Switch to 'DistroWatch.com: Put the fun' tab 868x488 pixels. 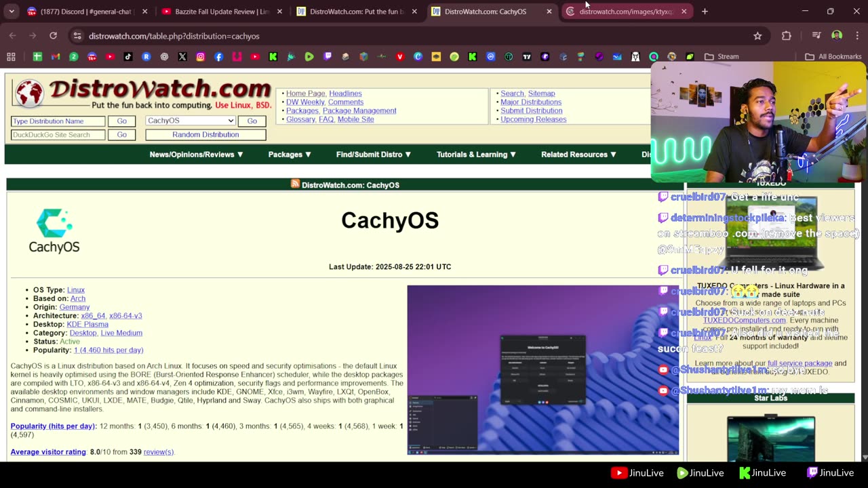pyautogui.click(x=356, y=12)
